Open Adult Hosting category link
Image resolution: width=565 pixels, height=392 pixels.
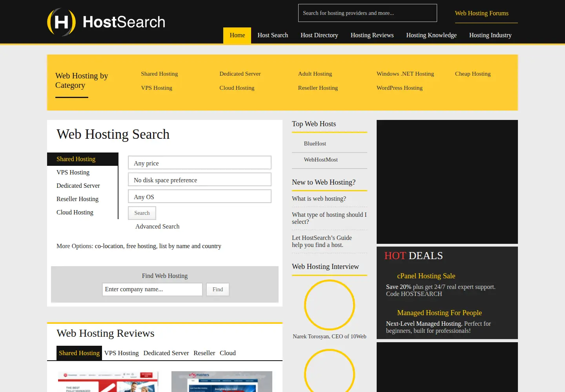315,74
